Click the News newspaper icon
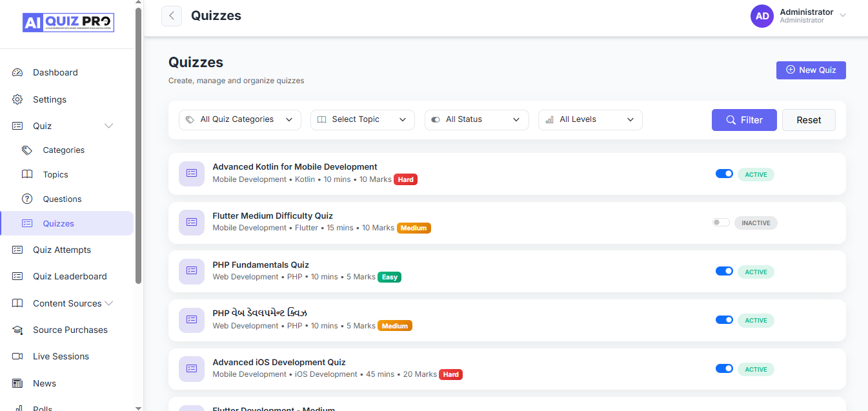 tap(17, 383)
